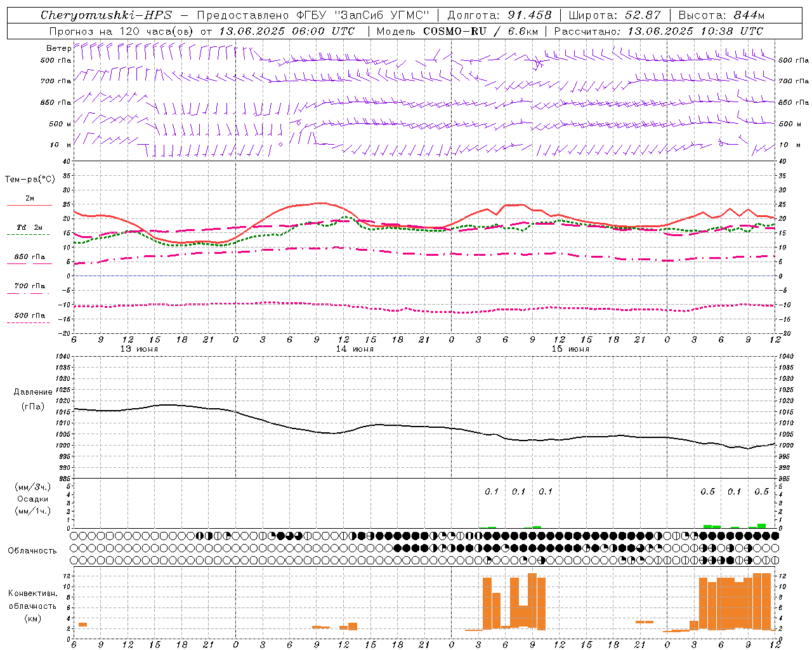Click the "Давление" pressure panel label

point(33,392)
